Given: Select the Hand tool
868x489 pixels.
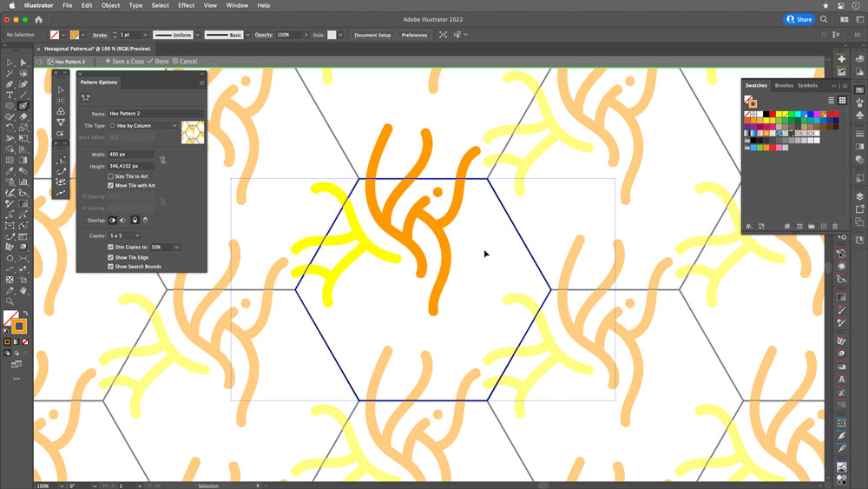Looking at the screenshot, I should pyautogui.click(x=23, y=291).
